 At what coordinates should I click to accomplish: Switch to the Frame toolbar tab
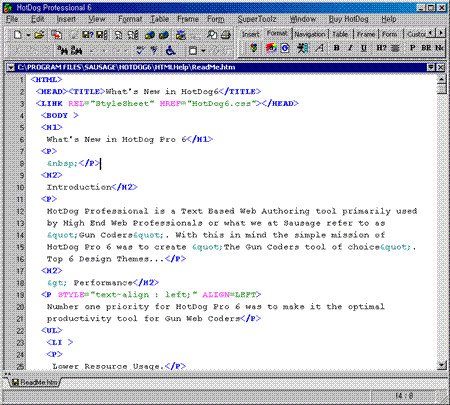[x=366, y=34]
